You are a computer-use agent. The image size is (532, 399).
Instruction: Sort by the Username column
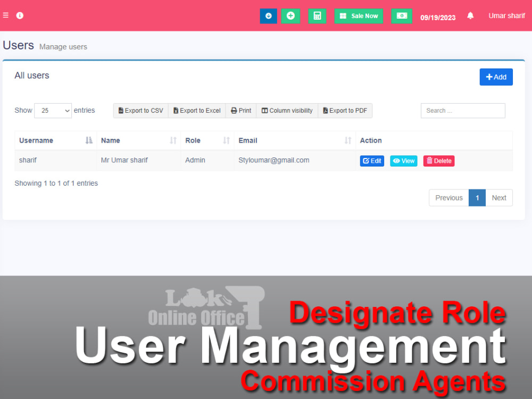point(56,140)
